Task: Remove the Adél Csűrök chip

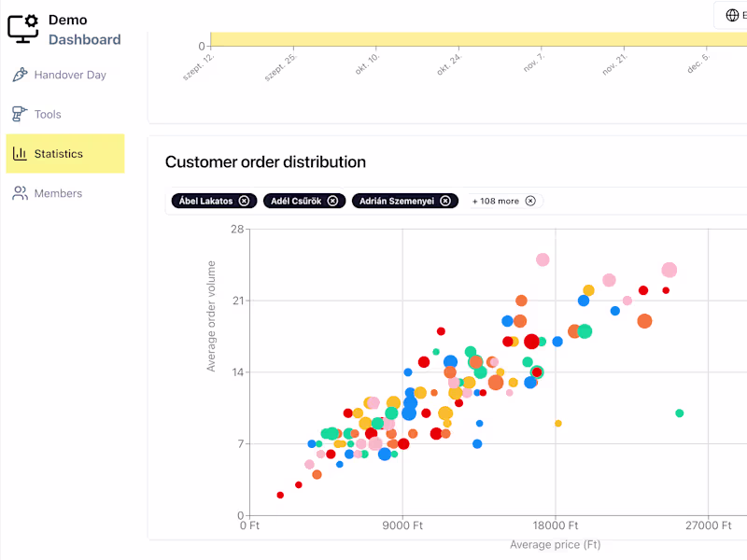Action: (334, 201)
